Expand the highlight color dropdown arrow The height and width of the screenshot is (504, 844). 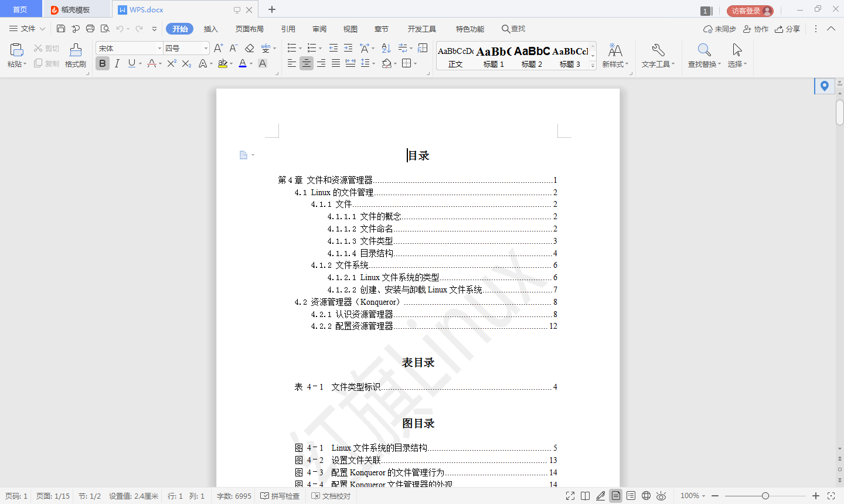232,64
